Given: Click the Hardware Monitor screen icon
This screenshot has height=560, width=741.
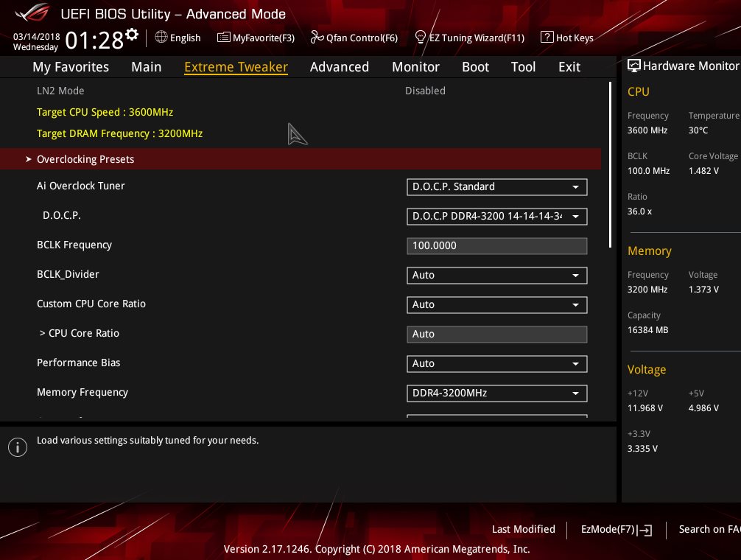Looking at the screenshot, I should click(x=633, y=66).
